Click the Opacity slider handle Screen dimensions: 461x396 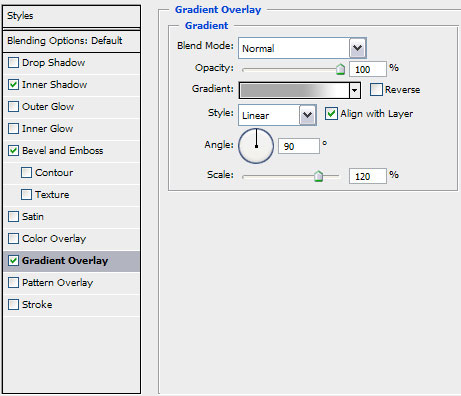340,69
